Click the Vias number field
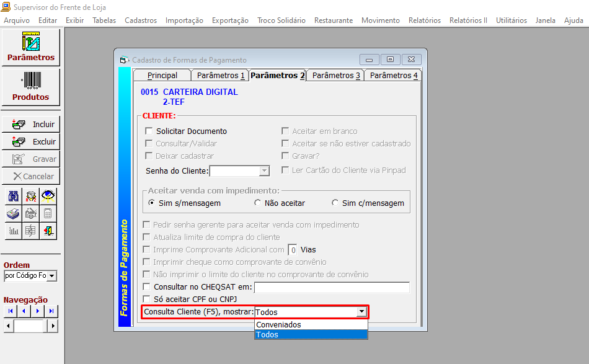Screen dimensions: 589x364 pos(293,250)
